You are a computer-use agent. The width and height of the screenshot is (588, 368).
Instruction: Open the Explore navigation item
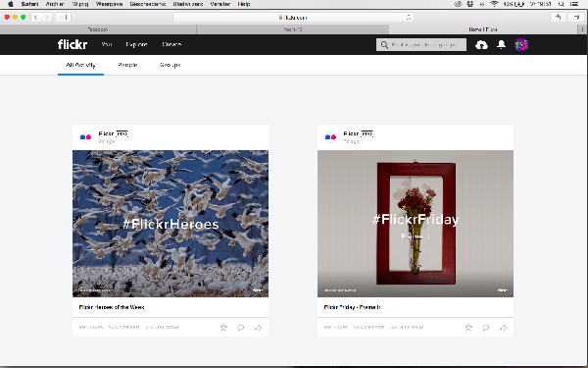[x=136, y=44]
